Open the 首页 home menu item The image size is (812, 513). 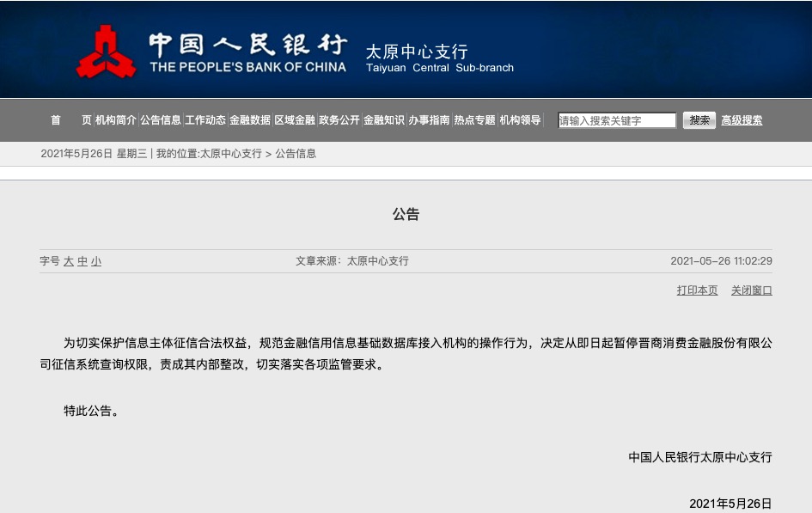71,120
